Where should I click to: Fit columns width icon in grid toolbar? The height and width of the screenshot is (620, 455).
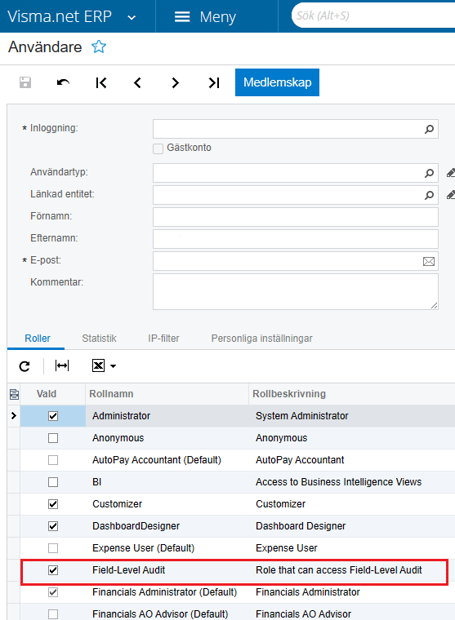pyautogui.click(x=62, y=366)
